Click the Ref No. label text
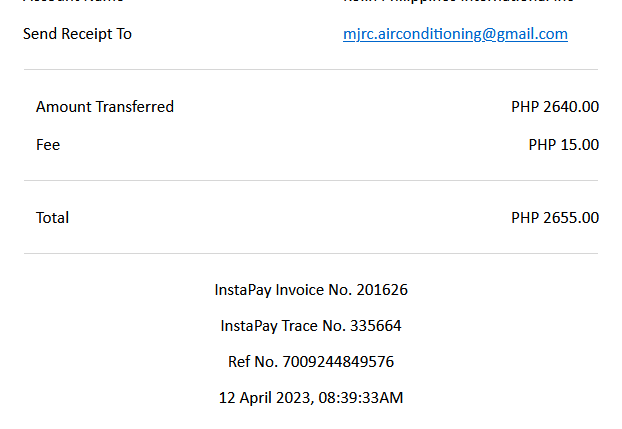This screenshot has width=622, height=429. [x=256, y=362]
